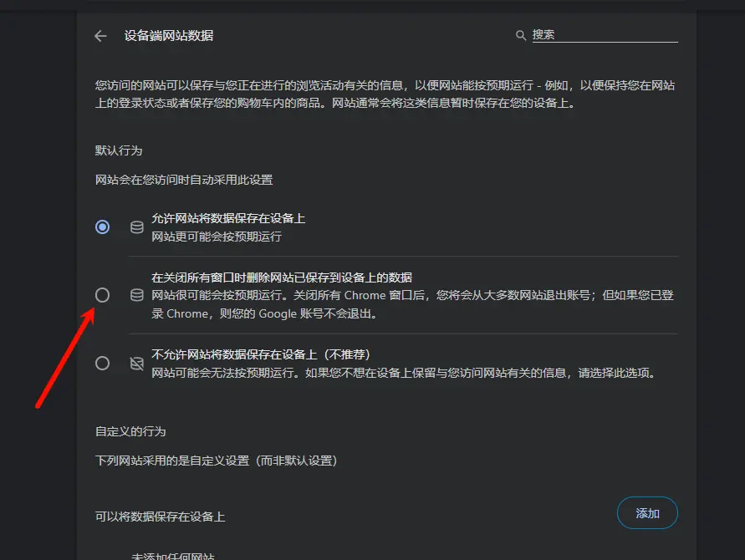
Task: Click 网站会在您访问时自动采用此设置 text
Action: click(x=184, y=180)
